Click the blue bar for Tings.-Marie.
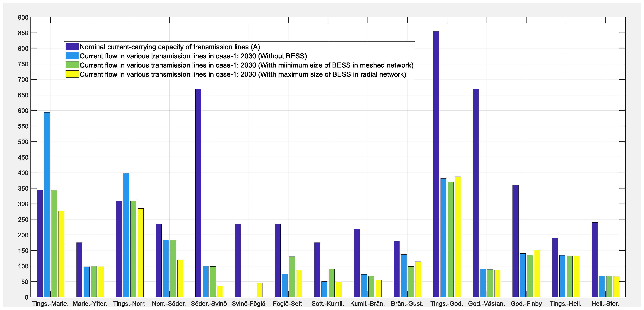Image resolution: width=644 pixels, height=310 pixels. [x=47, y=204]
